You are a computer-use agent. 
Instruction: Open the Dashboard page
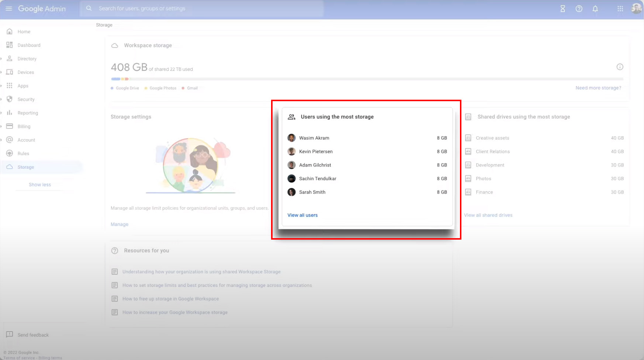29,45
